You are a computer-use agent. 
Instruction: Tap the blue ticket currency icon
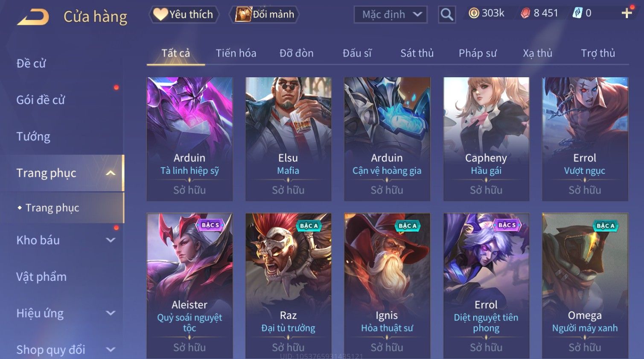click(x=577, y=13)
